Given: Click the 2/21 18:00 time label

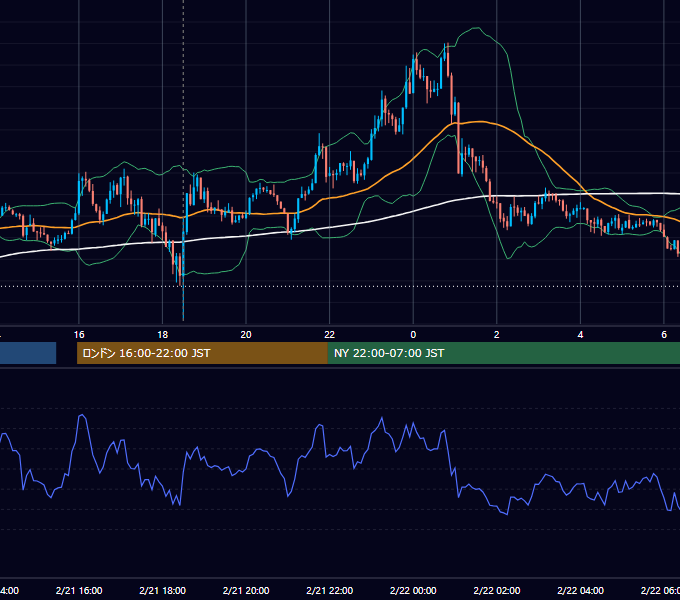Looking at the screenshot, I should coord(163,590).
